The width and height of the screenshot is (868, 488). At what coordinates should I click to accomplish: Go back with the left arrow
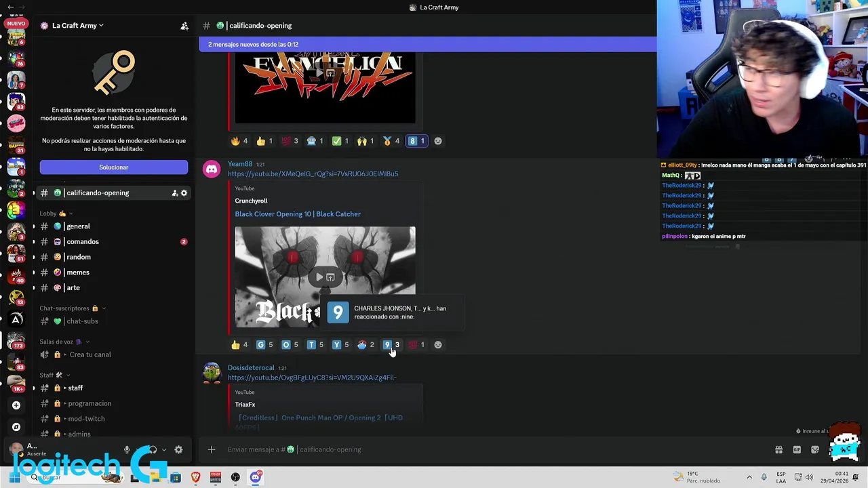click(10, 7)
